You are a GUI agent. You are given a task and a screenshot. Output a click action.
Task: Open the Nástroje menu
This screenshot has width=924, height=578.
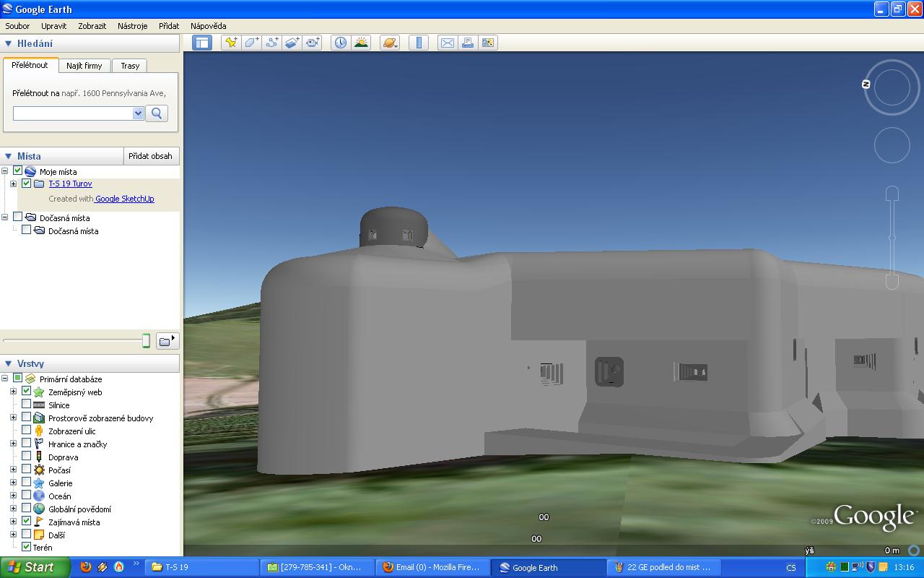click(x=132, y=26)
